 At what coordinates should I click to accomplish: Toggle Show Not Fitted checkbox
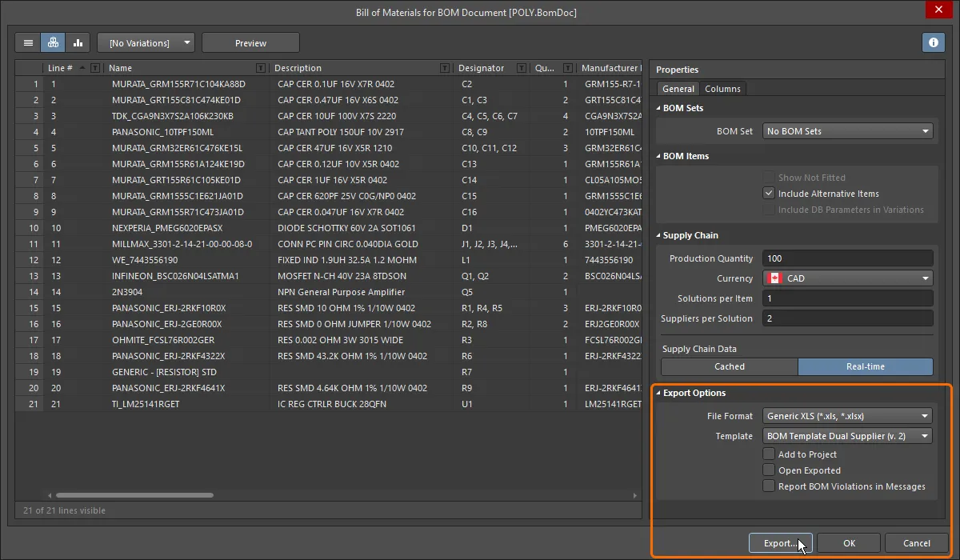pos(769,178)
